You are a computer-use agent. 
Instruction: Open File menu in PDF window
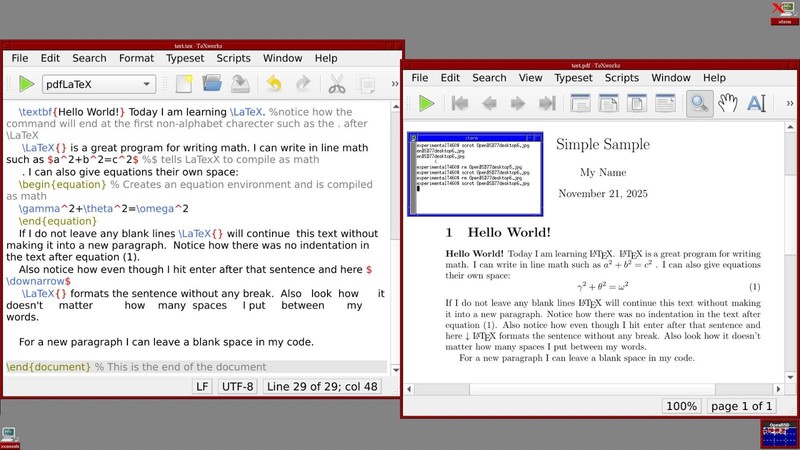pyautogui.click(x=419, y=78)
